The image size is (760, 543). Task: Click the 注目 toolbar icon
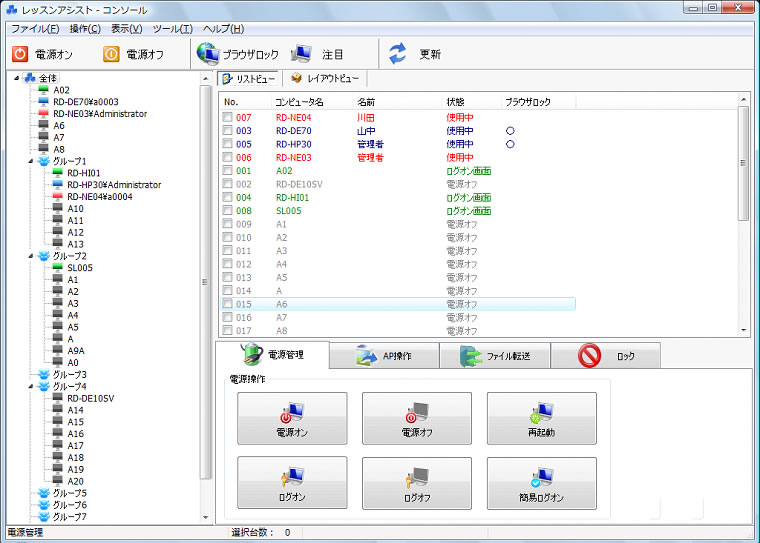coord(320,54)
